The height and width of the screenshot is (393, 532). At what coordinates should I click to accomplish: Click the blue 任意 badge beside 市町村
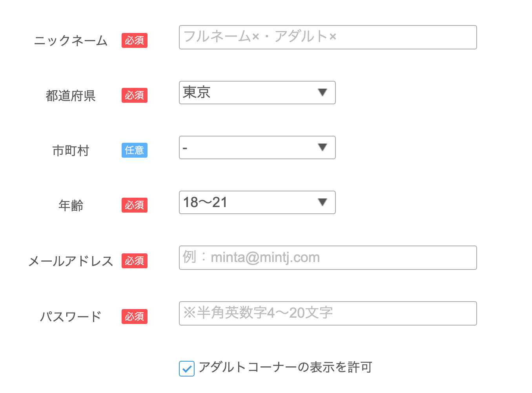click(134, 150)
